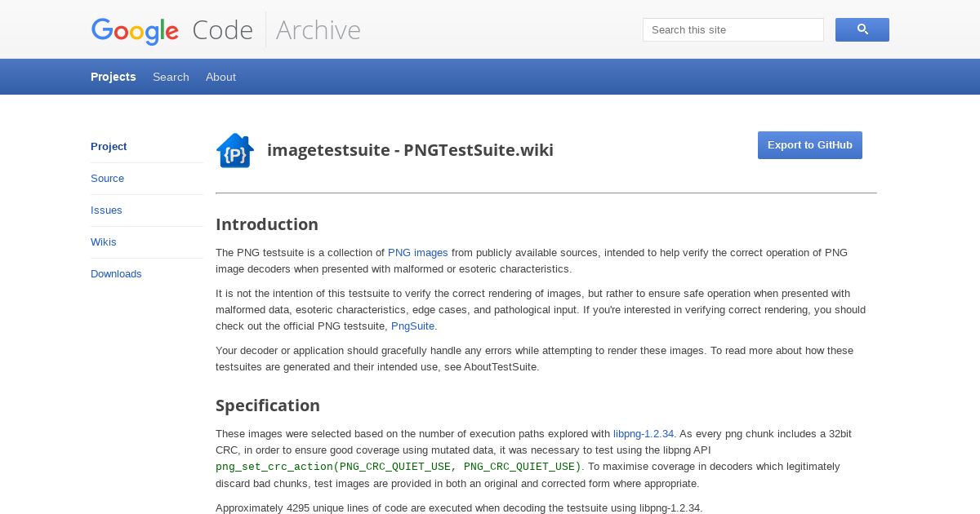Screen dimensions: 980x514
Task: Click the magnifying glass search button
Action: [x=862, y=29]
